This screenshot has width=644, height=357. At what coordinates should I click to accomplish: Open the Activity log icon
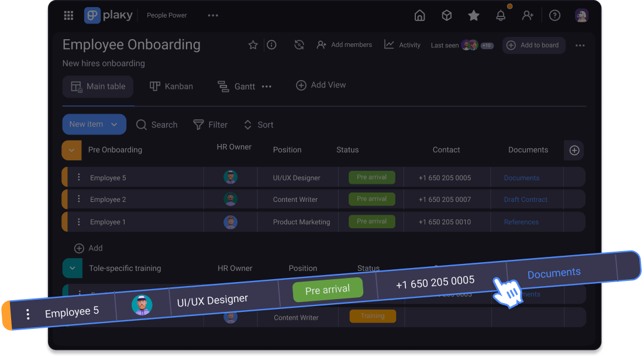[x=389, y=44]
